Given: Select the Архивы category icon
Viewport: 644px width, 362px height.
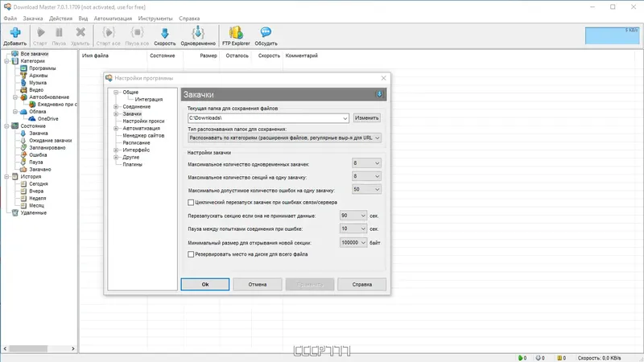Looking at the screenshot, I should point(24,76).
